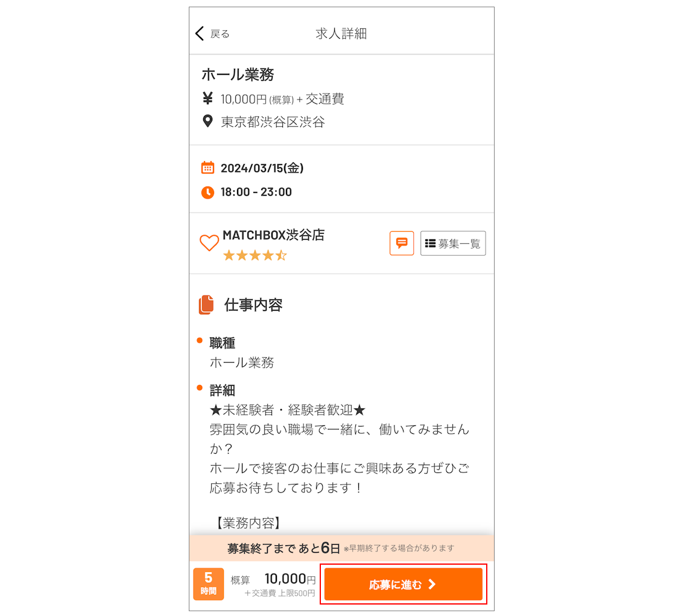The height and width of the screenshot is (616, 684).
Task: Click the 2024/03/15(金) date text
Action: [262, 168]
